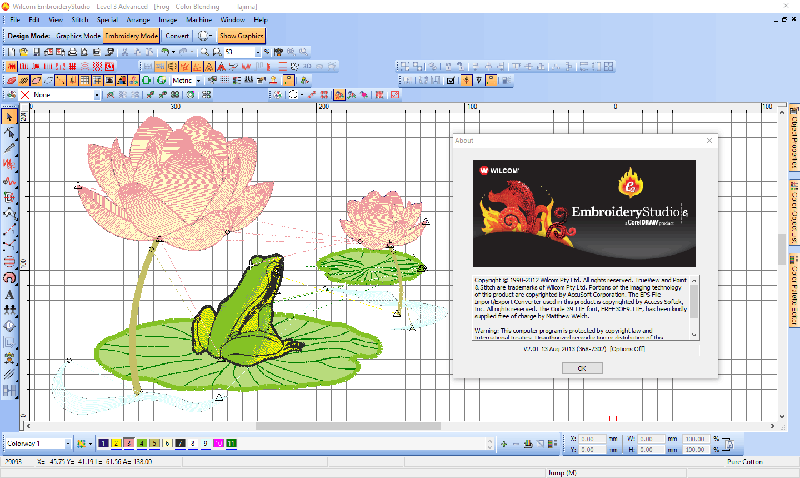Open the Help menu
The width and height of the screenshot is (800, 478).
[260, 20]
